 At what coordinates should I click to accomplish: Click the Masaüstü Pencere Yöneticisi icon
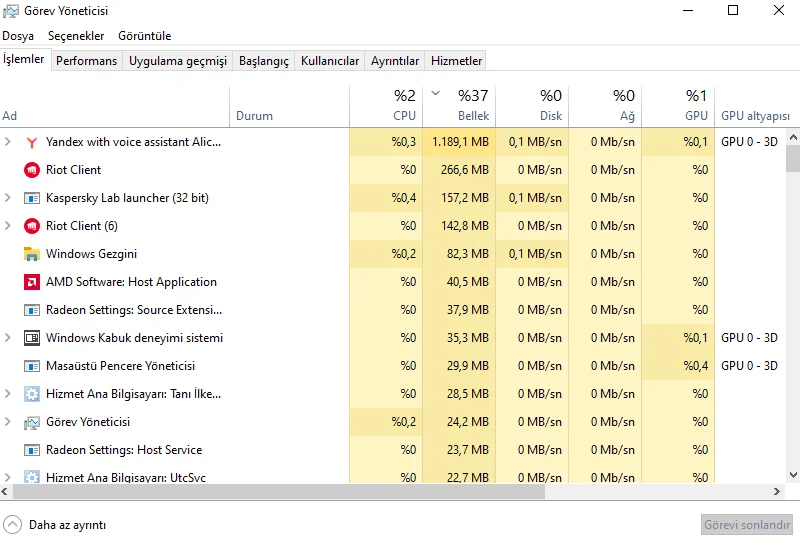tap(31, 366)
